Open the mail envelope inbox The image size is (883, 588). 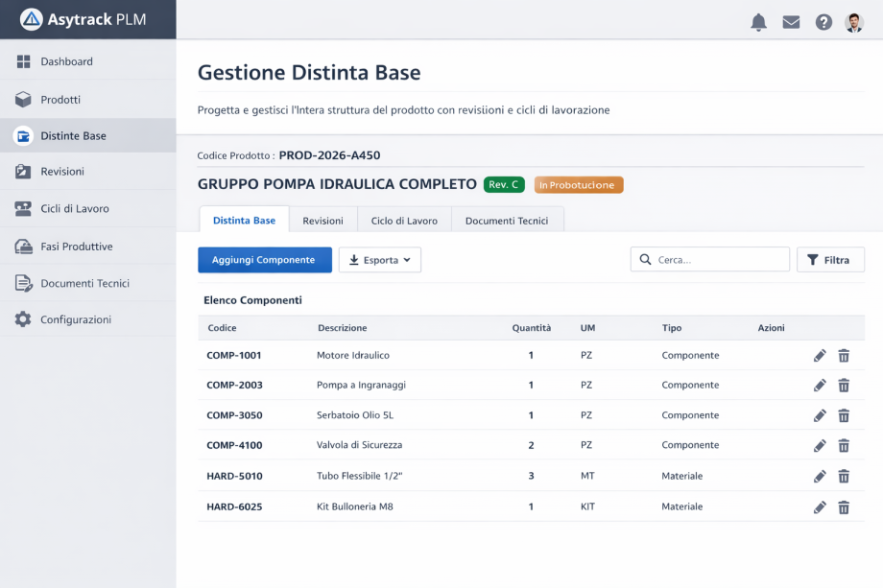pyautogui.click(x=791, y=22)
